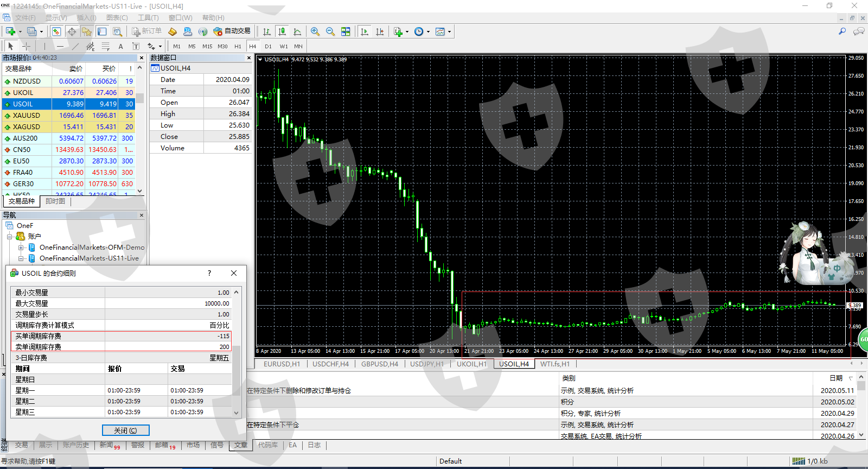Image resolution: width=868 pixels, height=469 pixels.
Task: Collapse the 账户 tree node
Action: coord(9,237)
